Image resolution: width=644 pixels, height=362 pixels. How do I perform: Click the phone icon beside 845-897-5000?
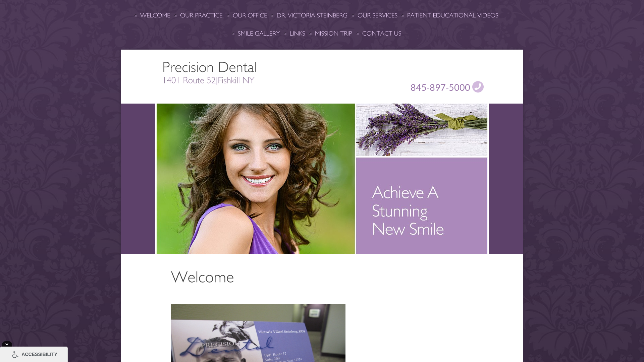click(x=478, y=87)
